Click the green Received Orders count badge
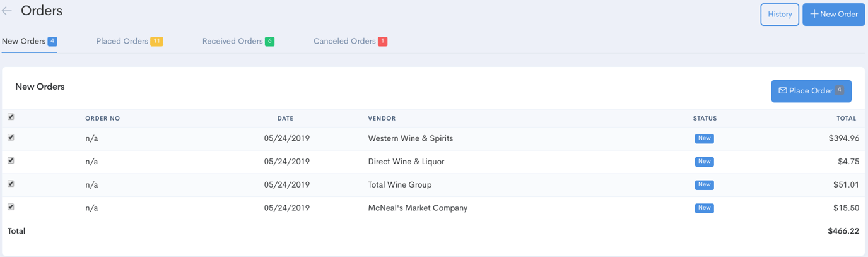Screen dimensions: 868x257 (x=269, y=42)
